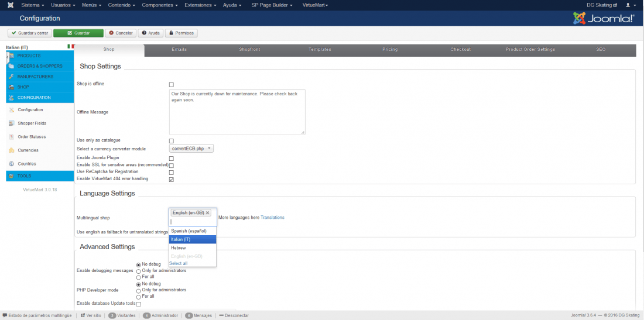Open the Product Order Settings tab
The width and height of the screenshot is (644, 320).
click(x=530, y=49)
